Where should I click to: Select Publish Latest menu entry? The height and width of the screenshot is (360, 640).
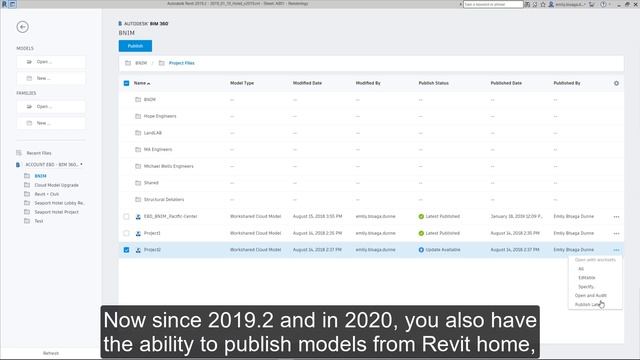click(589, 304)
